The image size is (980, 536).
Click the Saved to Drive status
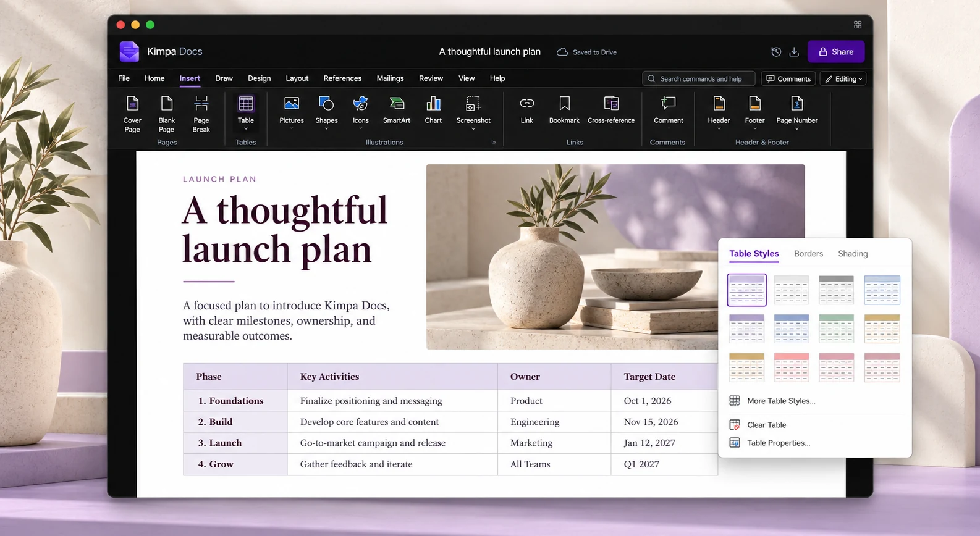coord(587,52)
